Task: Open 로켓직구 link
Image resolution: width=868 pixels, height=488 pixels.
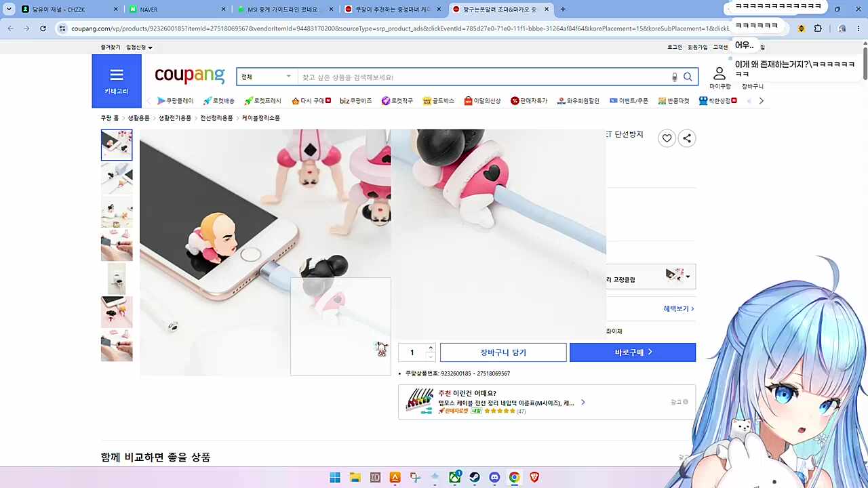Action: (397, 101)
